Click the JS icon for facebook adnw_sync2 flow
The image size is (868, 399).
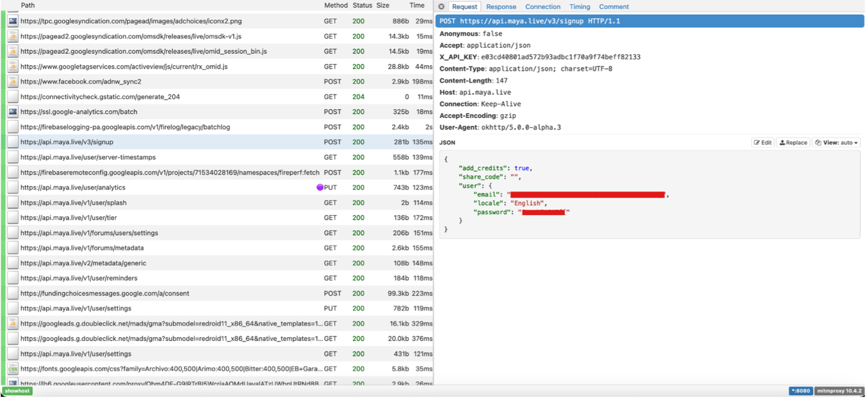13,82
